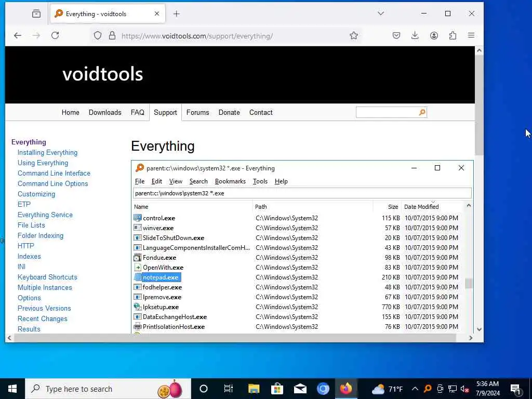Open File Explorer from the taskbar

254,389
